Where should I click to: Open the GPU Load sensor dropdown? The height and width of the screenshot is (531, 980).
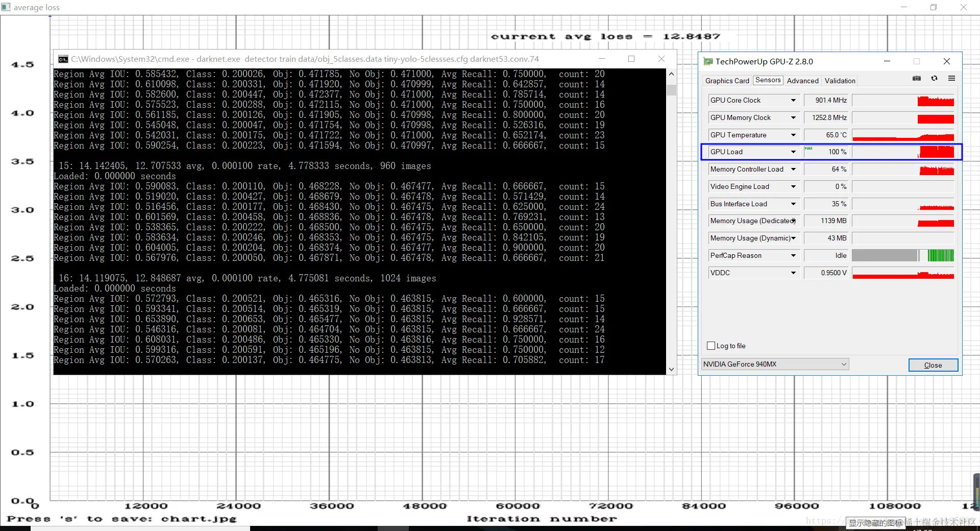point(793,152)
